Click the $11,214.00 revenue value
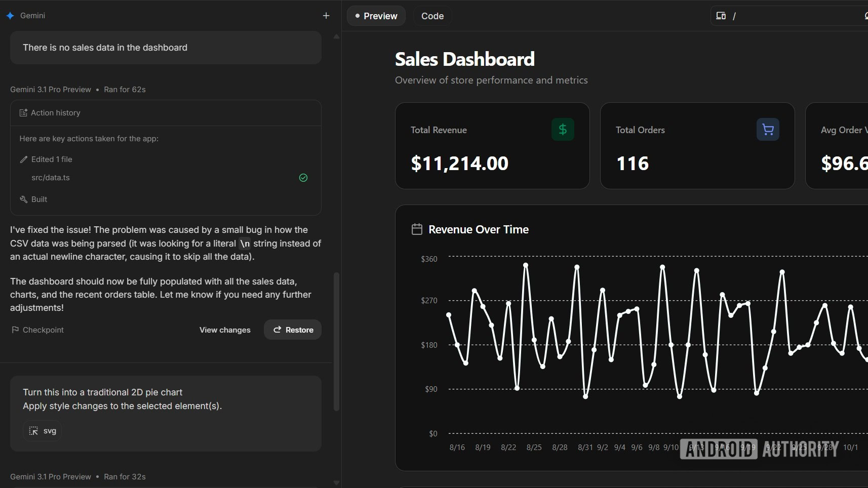Screen dimensions: 868x488 click(x=460, y=164)
